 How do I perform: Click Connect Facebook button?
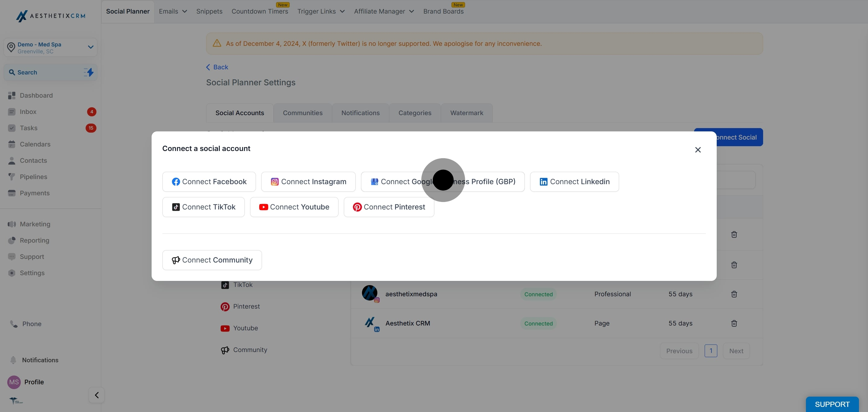click(209, 182)
